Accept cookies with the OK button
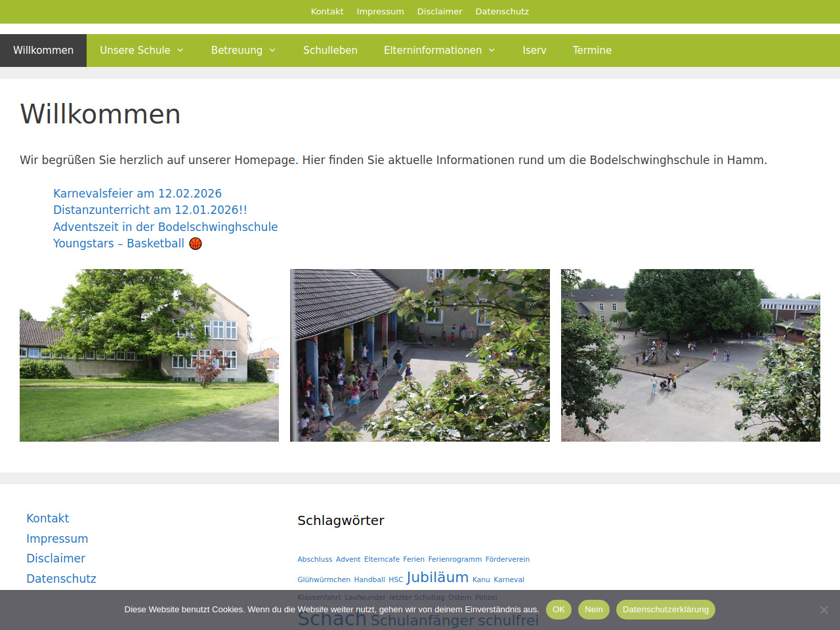The width and height of the screenshot is (840, 630). [558, 610]
